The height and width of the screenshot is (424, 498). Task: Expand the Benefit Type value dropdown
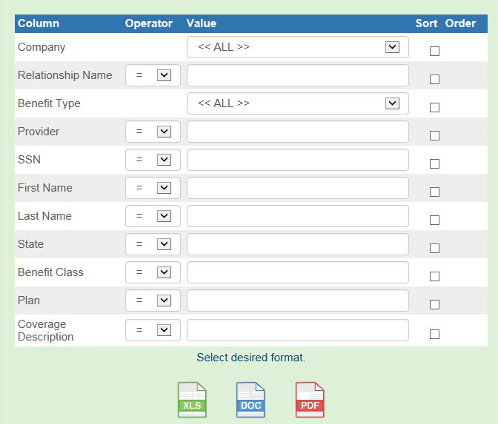tap(298, 103)
